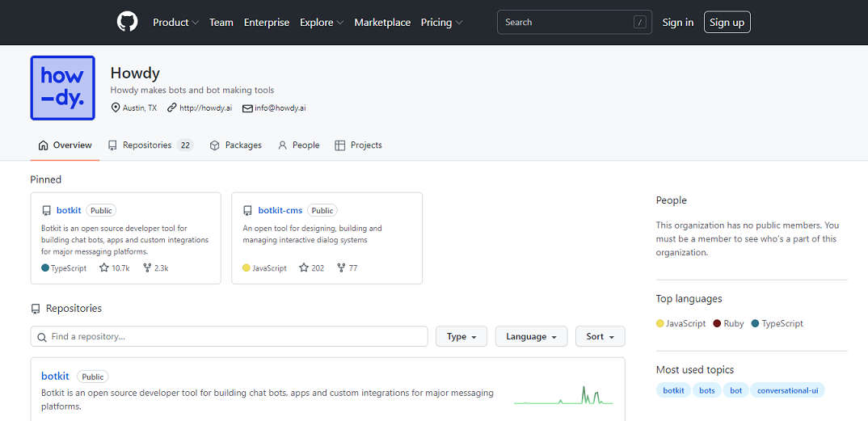Screen dimensions: 868x421
Task: Expand the Pricing menu
Action: 442,22
